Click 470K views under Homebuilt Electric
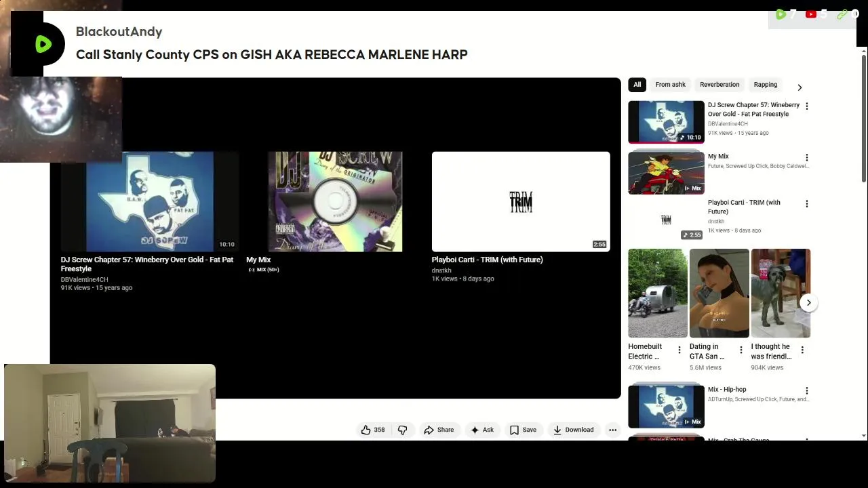 [x=644, y=367]
